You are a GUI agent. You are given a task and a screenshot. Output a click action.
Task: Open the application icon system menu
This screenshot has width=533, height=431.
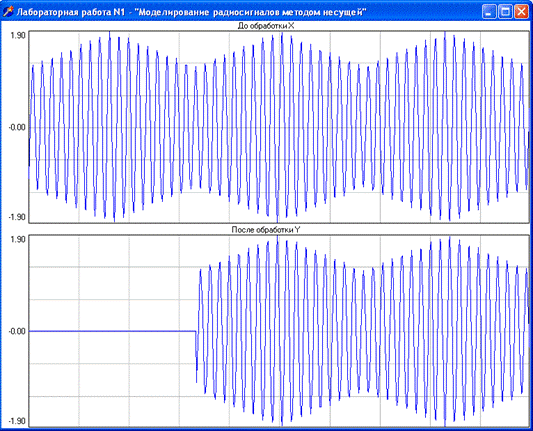point(7,12)
